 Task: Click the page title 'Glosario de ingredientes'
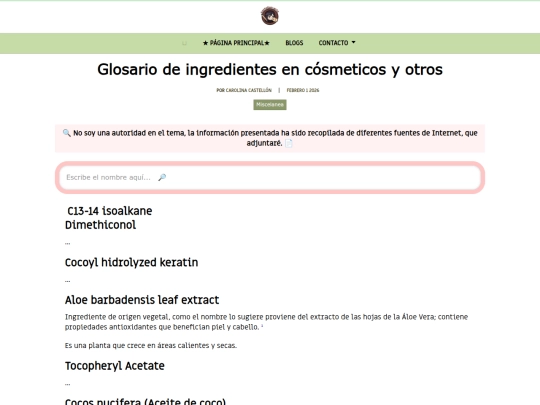pos(270,70)
